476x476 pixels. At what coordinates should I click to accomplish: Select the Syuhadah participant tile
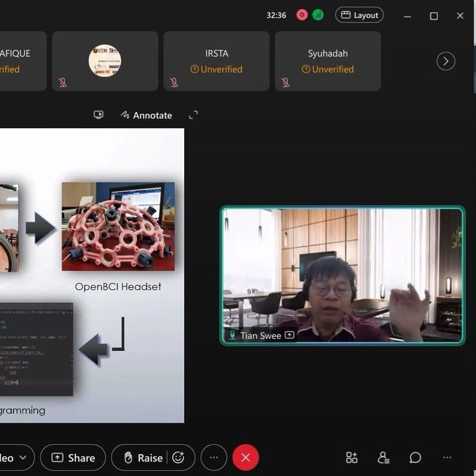(x=328, y=61)
